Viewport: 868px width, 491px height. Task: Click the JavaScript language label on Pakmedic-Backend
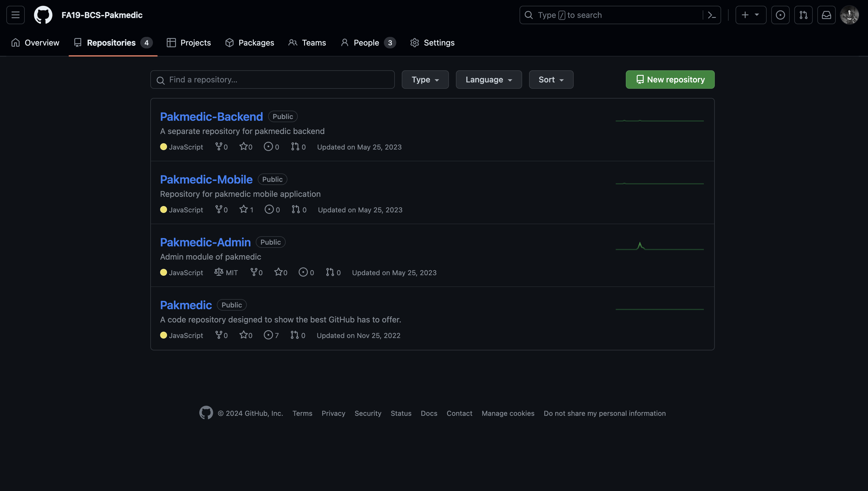pyautogui.click(x=186, y=147)
